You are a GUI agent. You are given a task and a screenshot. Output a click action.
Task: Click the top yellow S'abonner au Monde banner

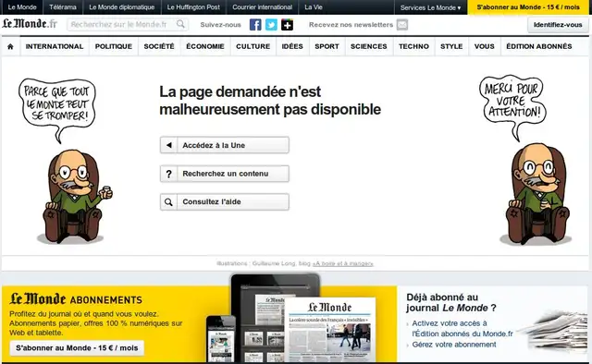click(528, 7)
